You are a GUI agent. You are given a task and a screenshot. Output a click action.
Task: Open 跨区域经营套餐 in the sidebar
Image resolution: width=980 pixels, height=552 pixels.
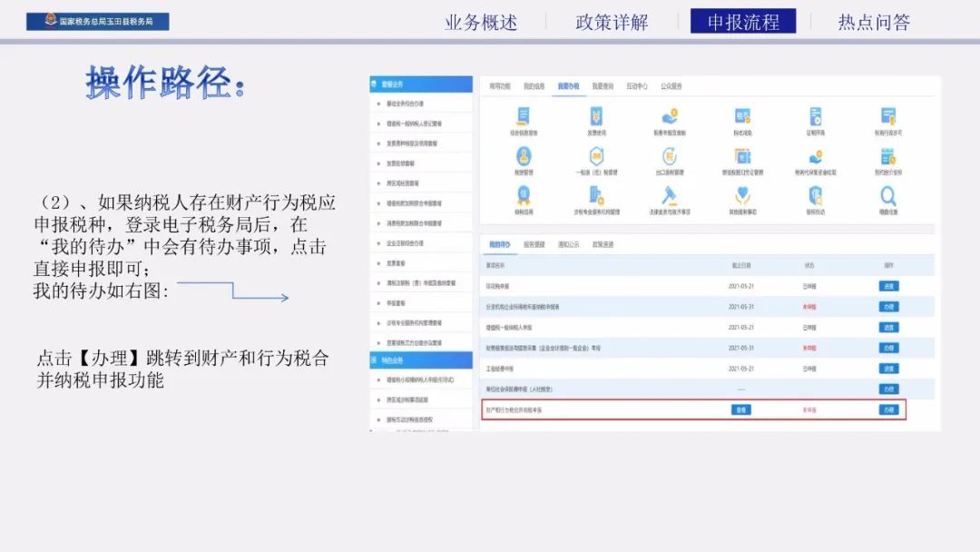click(403, 183)
